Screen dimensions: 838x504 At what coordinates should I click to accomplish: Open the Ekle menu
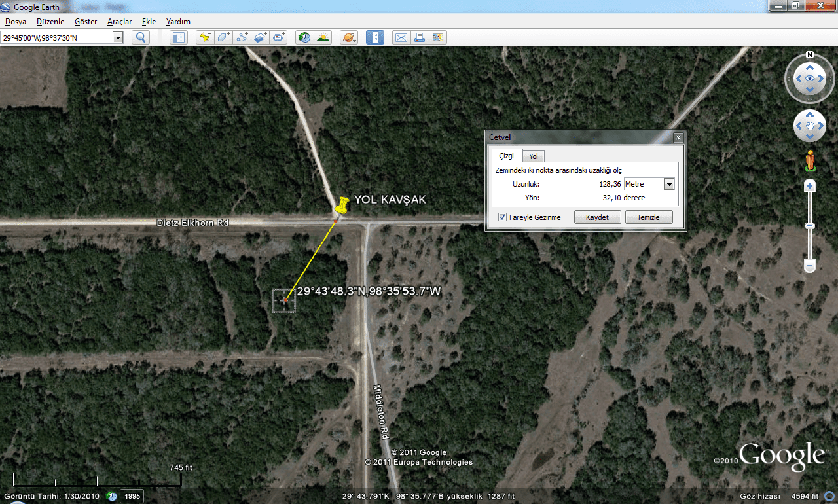[149, 22]
